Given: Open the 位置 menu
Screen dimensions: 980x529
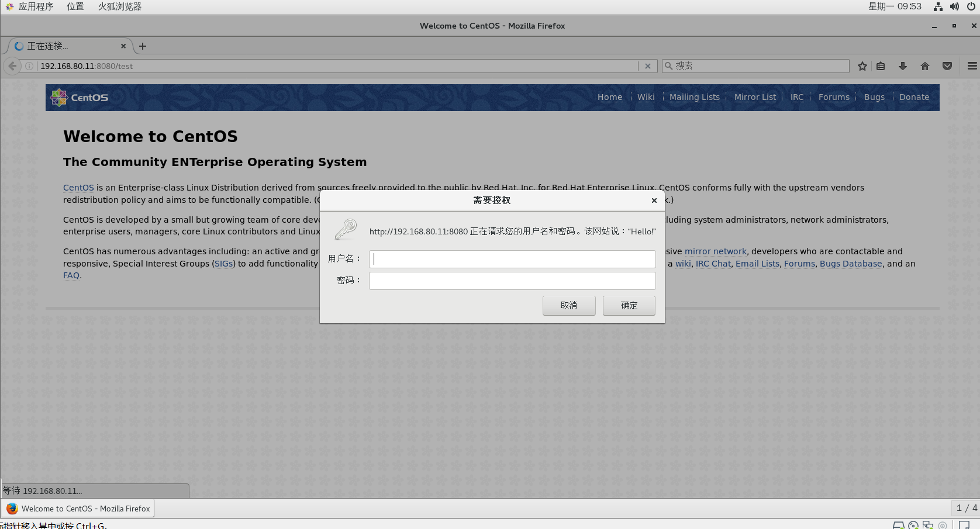Looking at the screenshot, I should coord(75,6).
